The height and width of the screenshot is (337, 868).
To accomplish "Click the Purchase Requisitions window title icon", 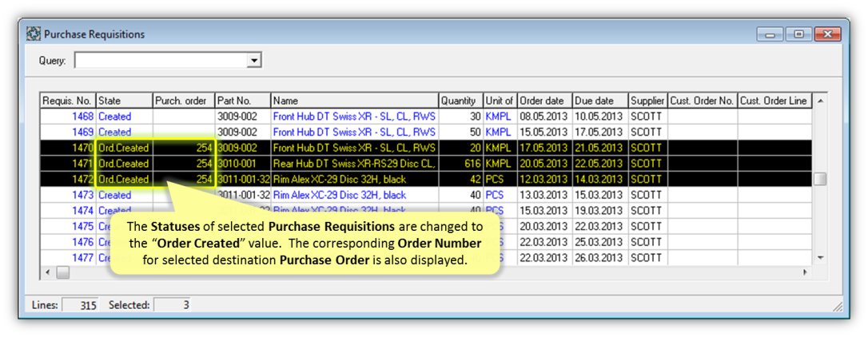I will (x=34, y=34).
